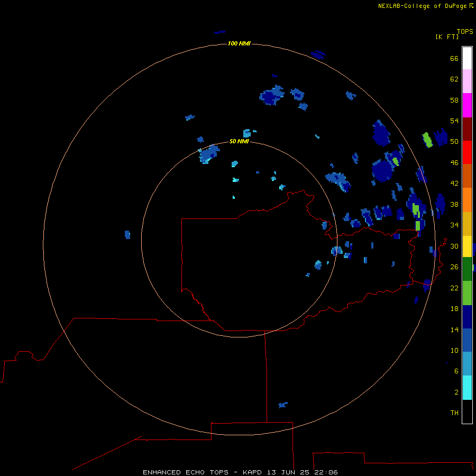Click the legend value 26
476x476 pixels.
tap(454, 267)
